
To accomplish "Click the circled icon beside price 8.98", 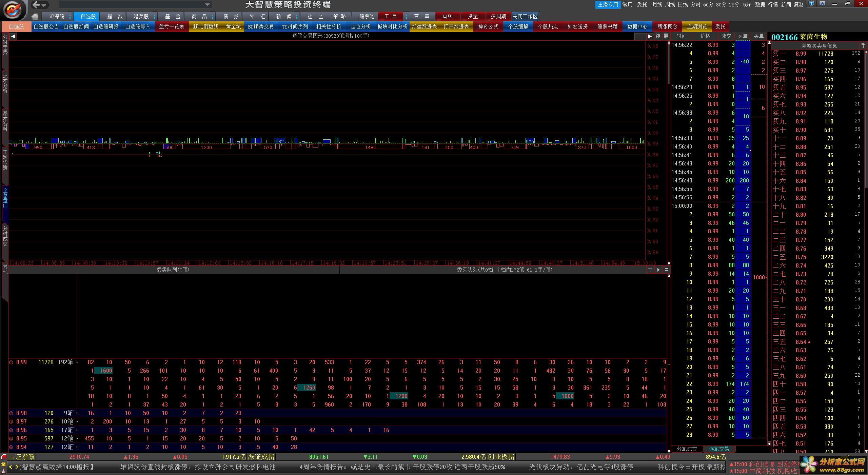I will (x=11, y=413).
